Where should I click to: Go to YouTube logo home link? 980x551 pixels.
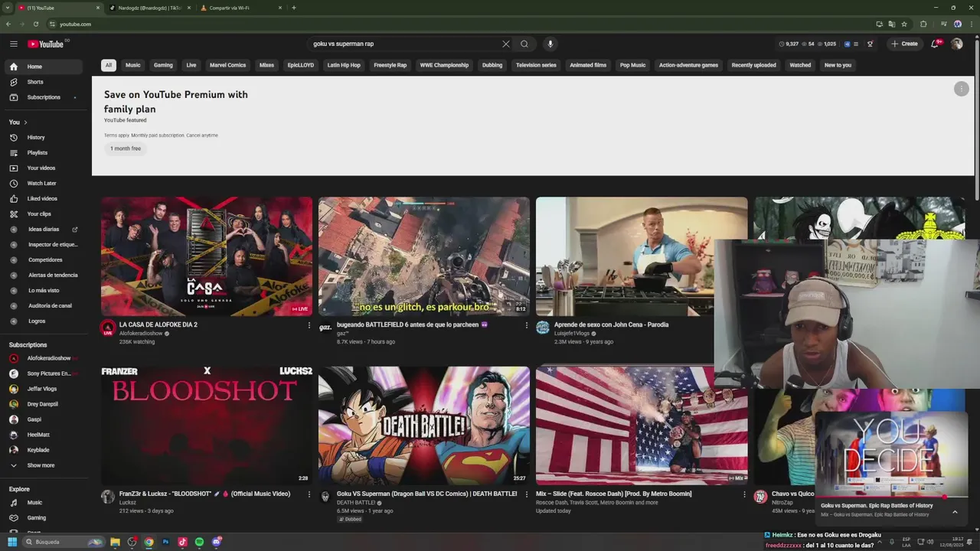coord(46,44)
